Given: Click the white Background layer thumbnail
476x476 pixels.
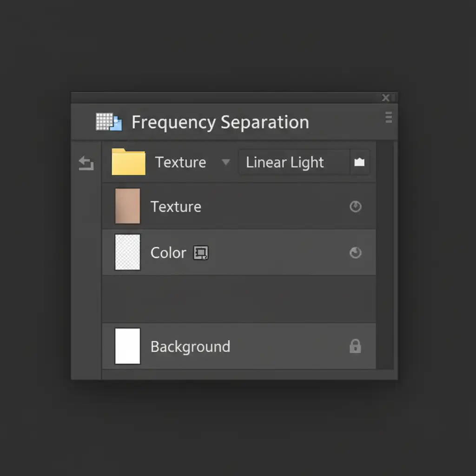Looking at the screenshot, I should 127,346.
